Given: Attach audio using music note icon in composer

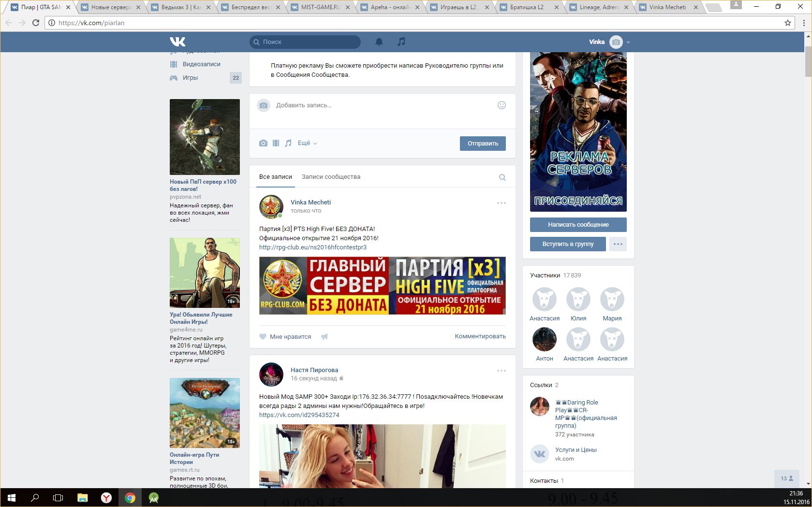Looking at the screenshot, I should 288,143.
